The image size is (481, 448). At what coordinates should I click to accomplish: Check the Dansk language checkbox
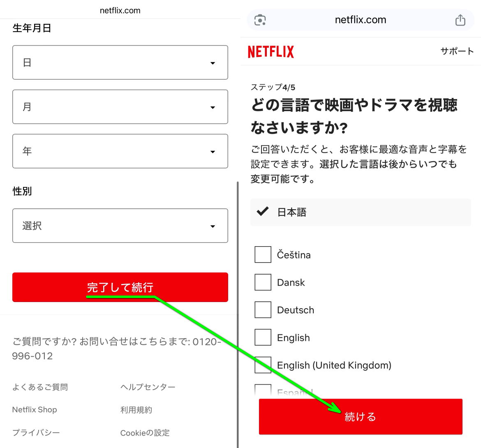263,282
